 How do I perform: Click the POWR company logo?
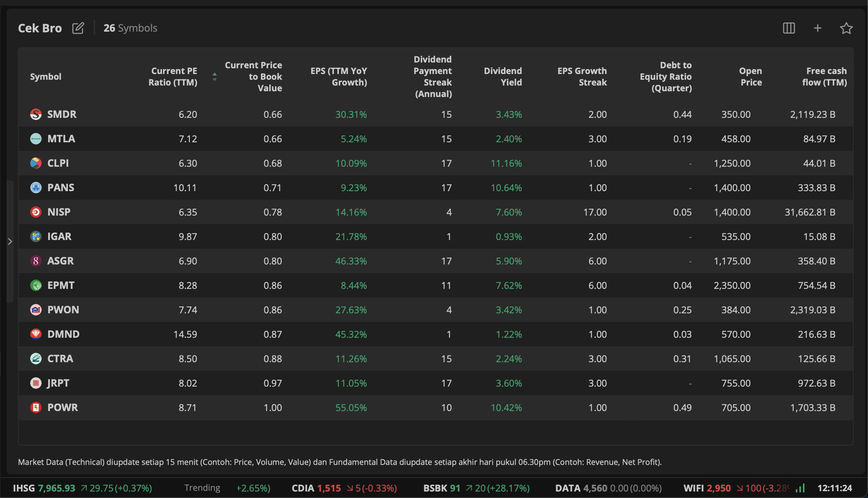(36, 407)
